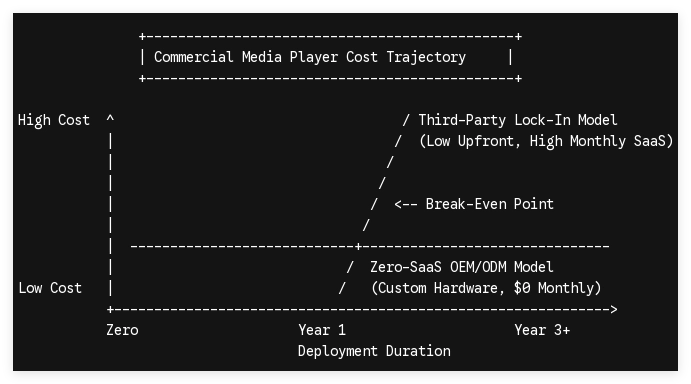Click the Year 1 tick label
Screen dimensions: 691x384
tap(322, 330)
